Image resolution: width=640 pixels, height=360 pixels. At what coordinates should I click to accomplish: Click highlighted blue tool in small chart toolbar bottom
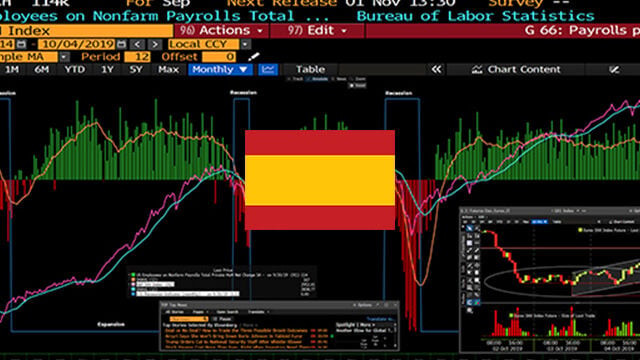point(469,302)
